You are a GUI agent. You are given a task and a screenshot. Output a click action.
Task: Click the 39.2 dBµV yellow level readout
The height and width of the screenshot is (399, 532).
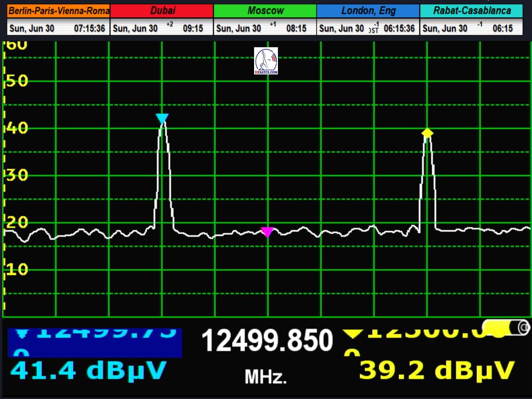(x=436, y=370)
